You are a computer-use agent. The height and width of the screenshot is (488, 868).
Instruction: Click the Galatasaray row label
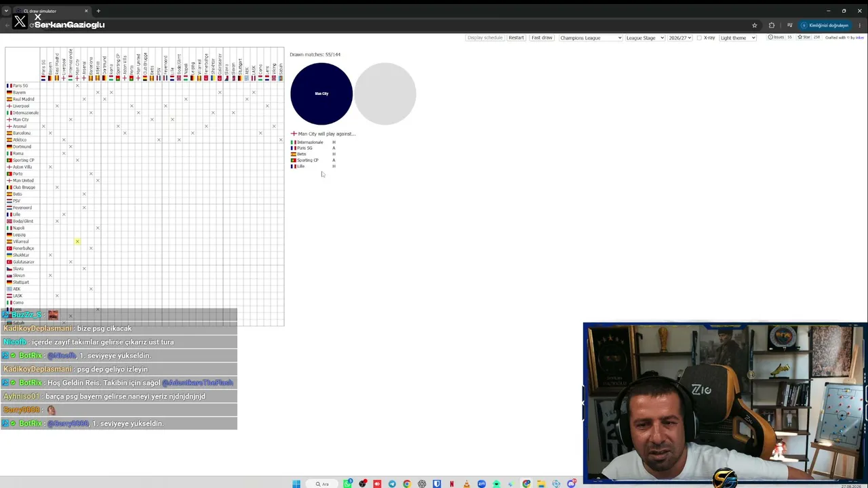coord(23,262)
